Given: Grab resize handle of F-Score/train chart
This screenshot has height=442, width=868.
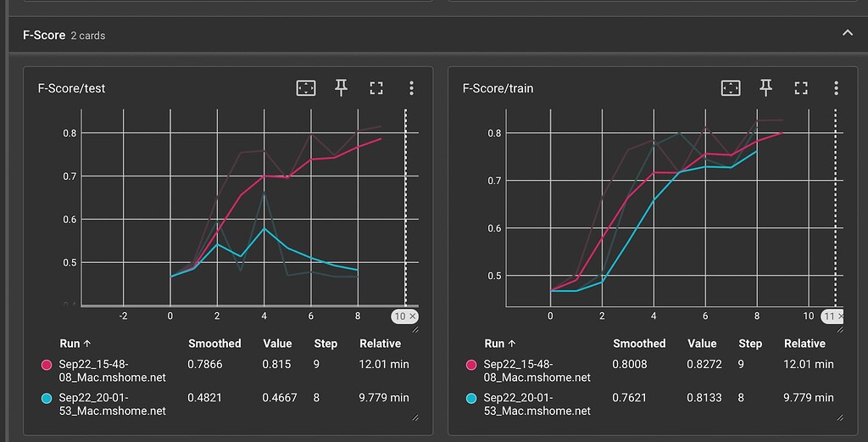Looking at the screenshot, I should click(x=840, y=330).
